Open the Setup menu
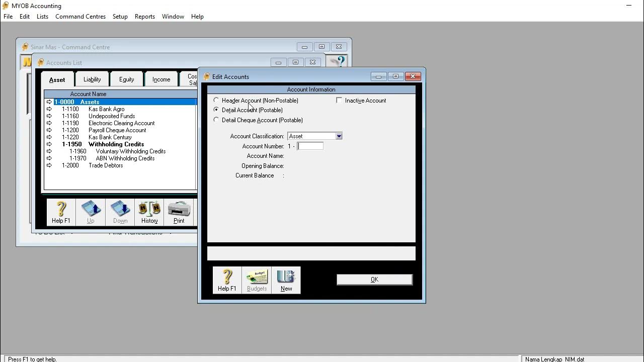The height and width of the screenshot is (362, 644). click(x=120, y=17)
